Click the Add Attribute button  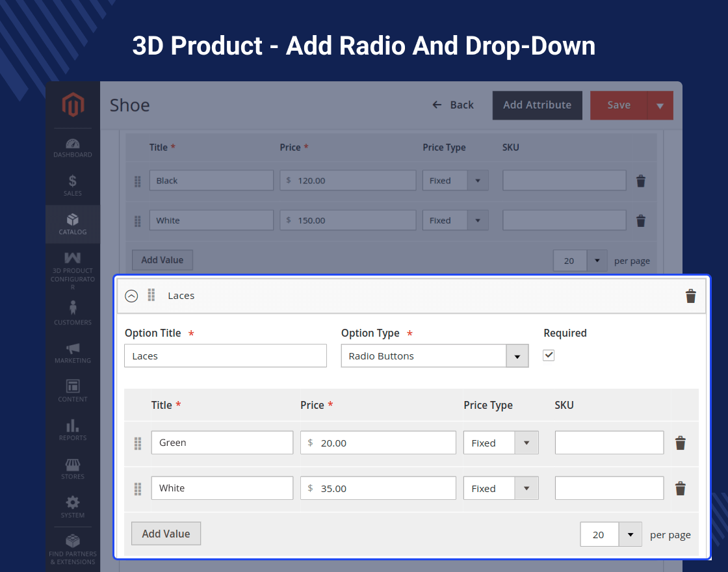pos(537,105)
